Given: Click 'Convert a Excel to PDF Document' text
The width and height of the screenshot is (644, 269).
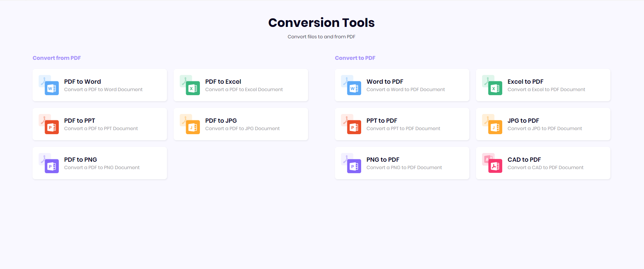Looking at the screenshot, I should point(547,89).
